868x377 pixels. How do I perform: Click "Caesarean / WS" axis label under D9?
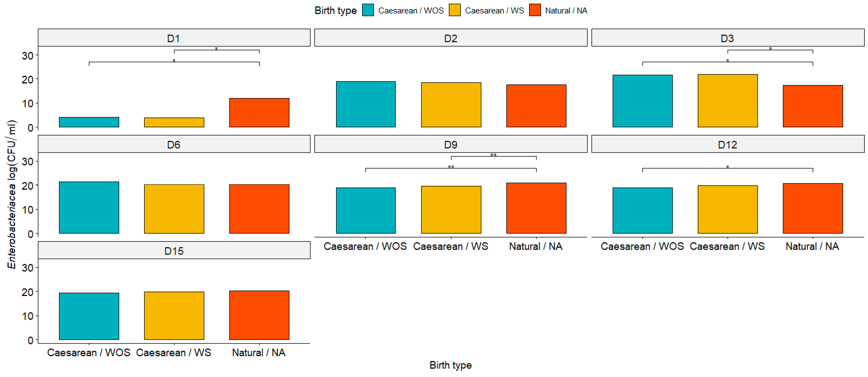[451, 246]
